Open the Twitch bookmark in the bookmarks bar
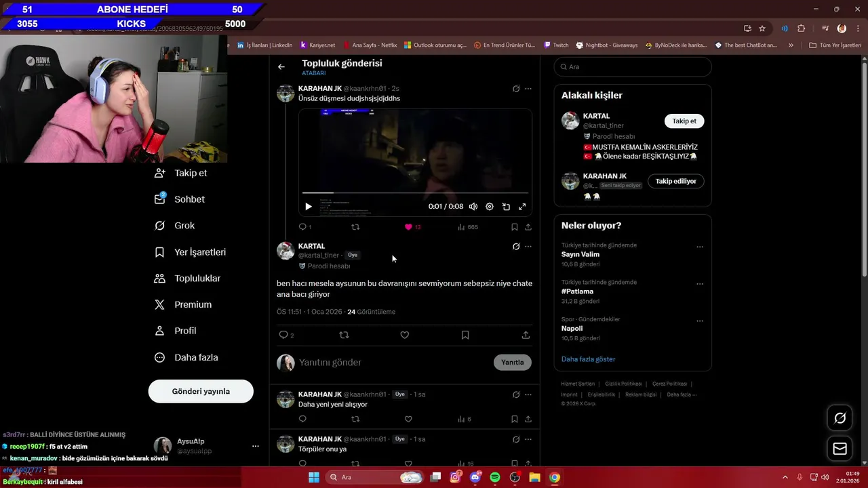Screen dimensions: 868x488 [556, 45]
